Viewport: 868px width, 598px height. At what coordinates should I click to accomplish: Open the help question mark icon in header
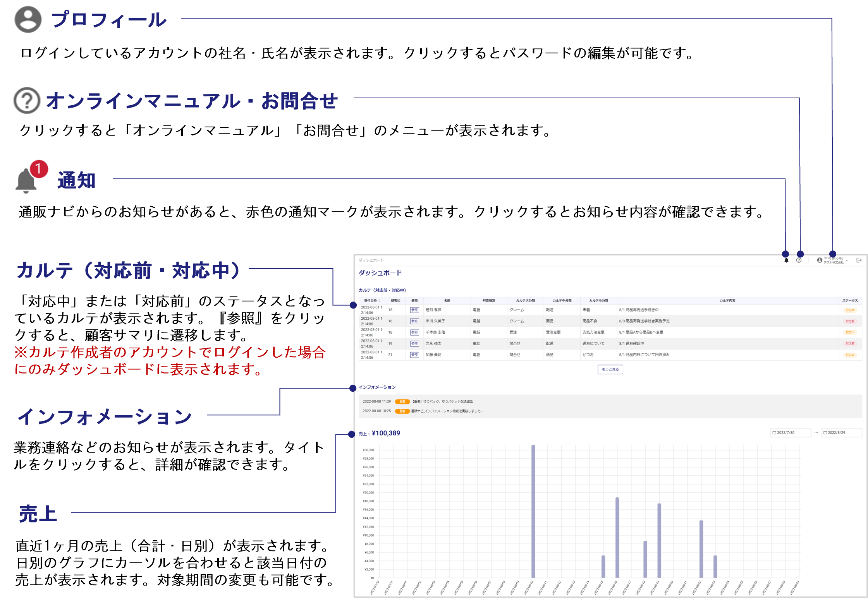click(799, 260)
